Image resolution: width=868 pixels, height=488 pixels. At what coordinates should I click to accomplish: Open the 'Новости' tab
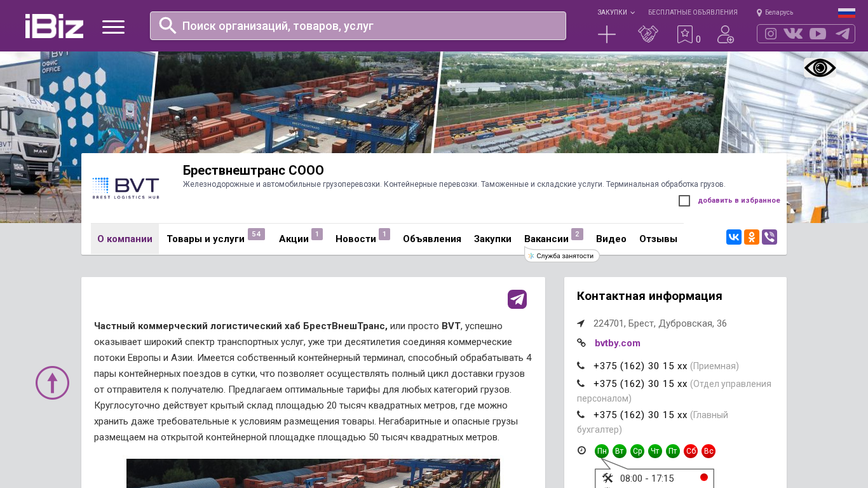click(356, 239)
